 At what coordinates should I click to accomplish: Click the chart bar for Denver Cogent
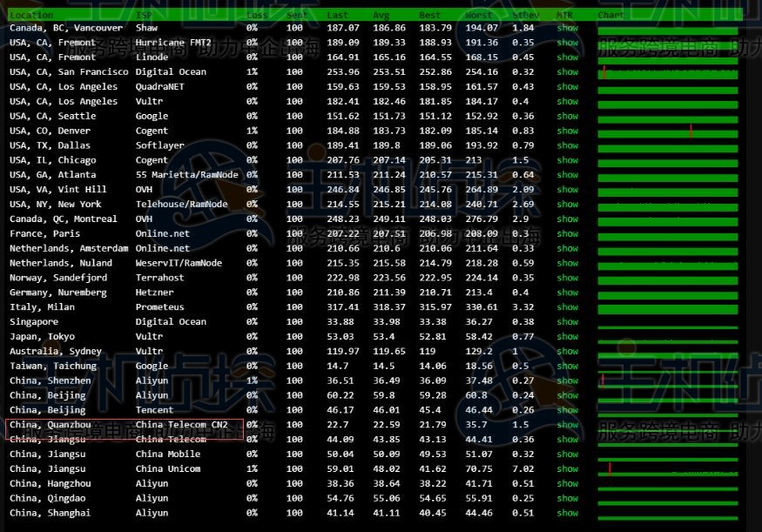[668, 133]
